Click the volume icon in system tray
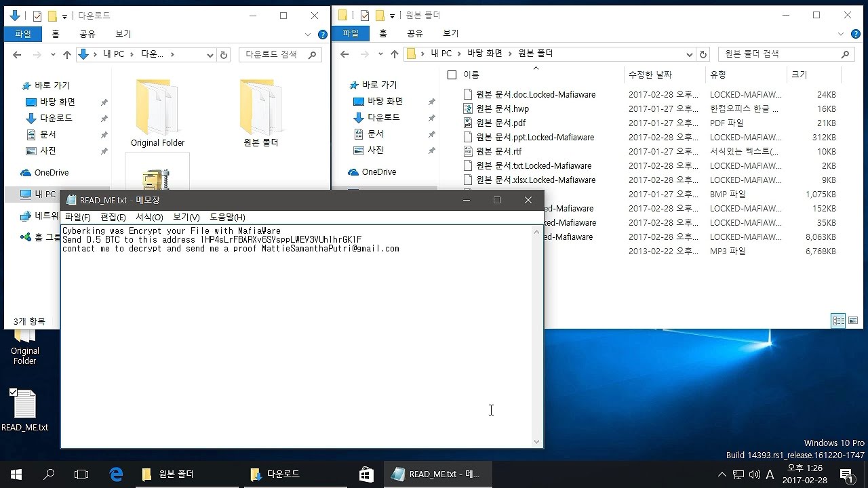This screenshot has height=488, width=868. tap(754, 474)
